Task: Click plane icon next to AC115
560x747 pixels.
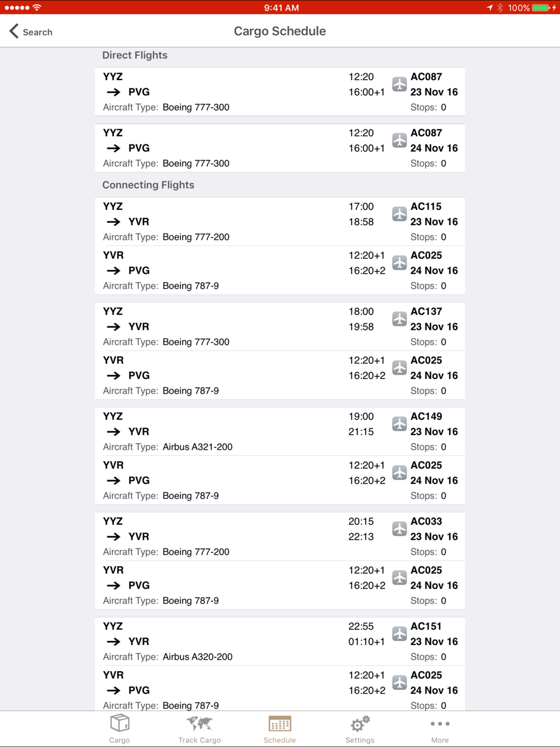Action: (x=399, y=214)
